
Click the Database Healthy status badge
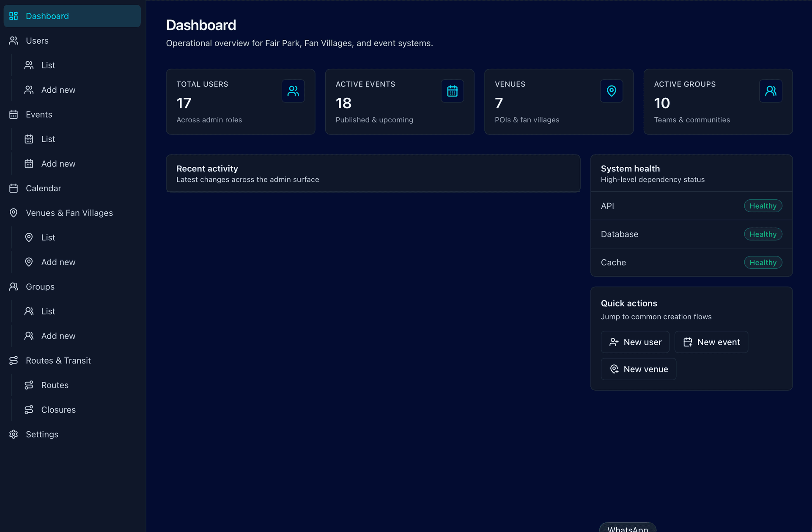763,234
